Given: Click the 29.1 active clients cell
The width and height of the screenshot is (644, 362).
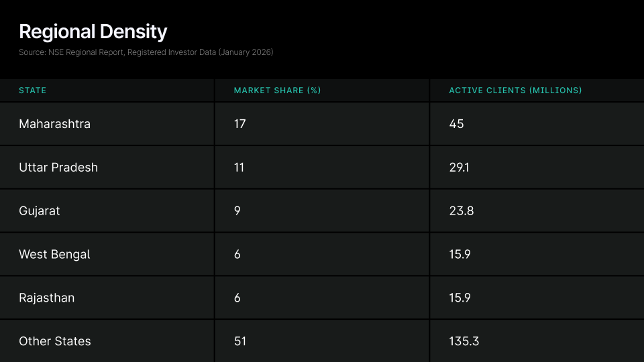Looking at the screenshot, I should point(459,168).
